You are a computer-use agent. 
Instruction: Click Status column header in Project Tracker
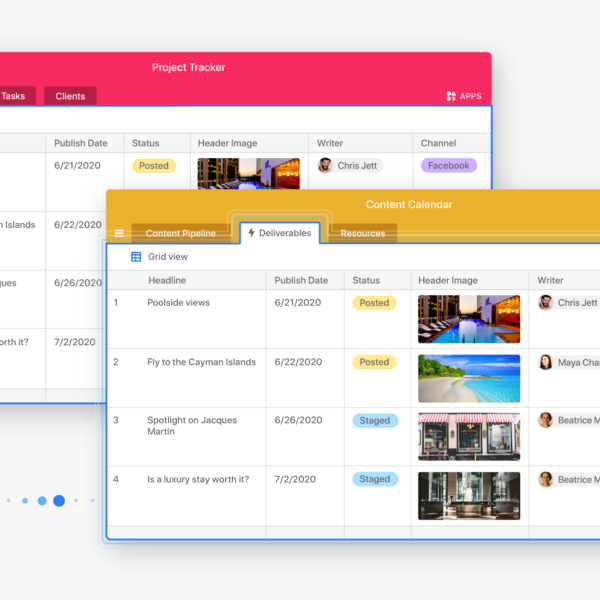click(145, 143)
